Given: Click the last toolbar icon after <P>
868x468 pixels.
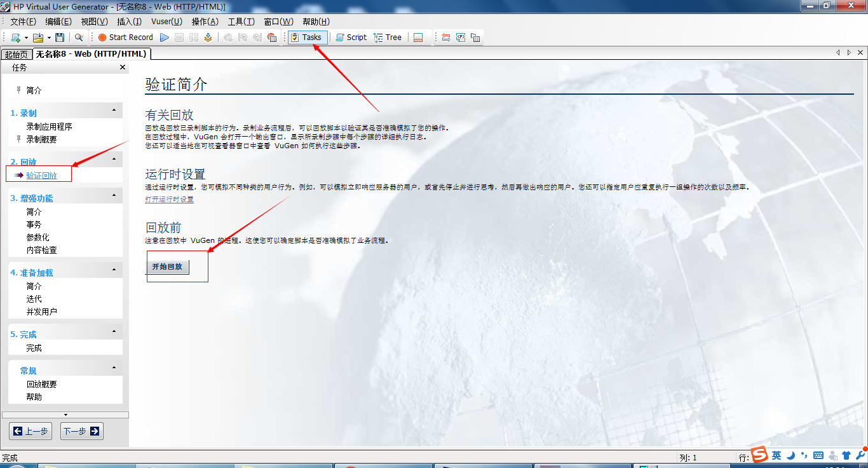Looking at the screenshot, I should coord(475,38).
